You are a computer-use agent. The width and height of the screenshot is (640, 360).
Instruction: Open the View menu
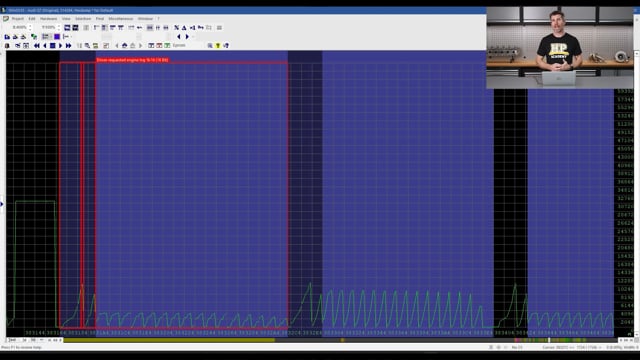[x=66, y=19]
